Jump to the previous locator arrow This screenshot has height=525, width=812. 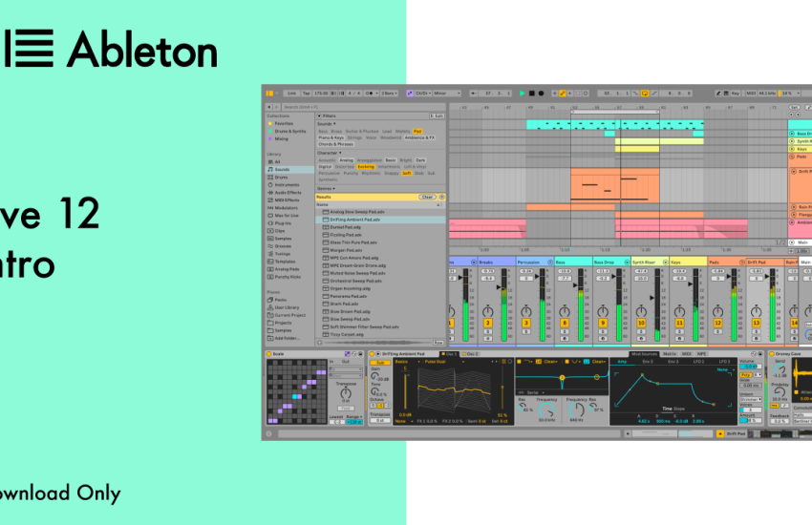click(x=791, y=115)
